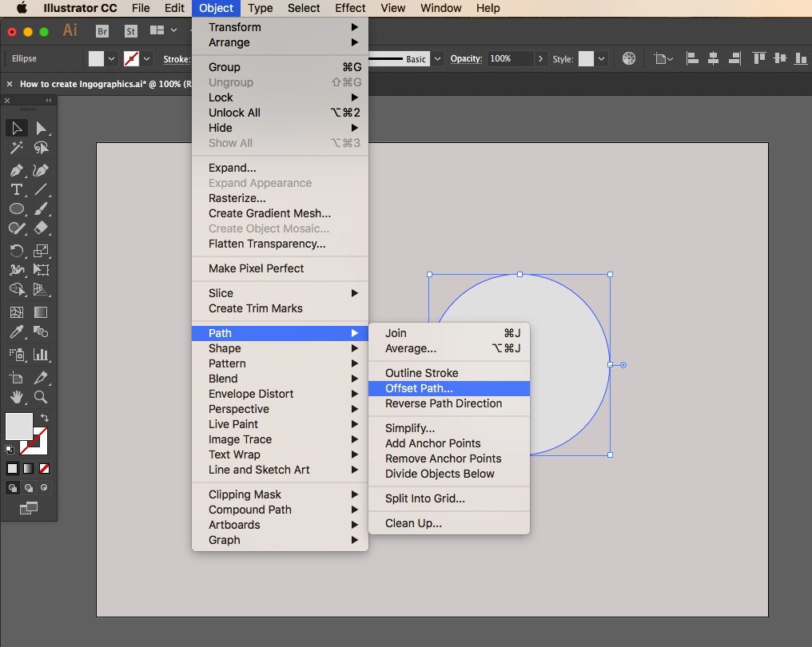Select the Curvature tool
The height and width of the screenshot is (647, 812).
41,170
